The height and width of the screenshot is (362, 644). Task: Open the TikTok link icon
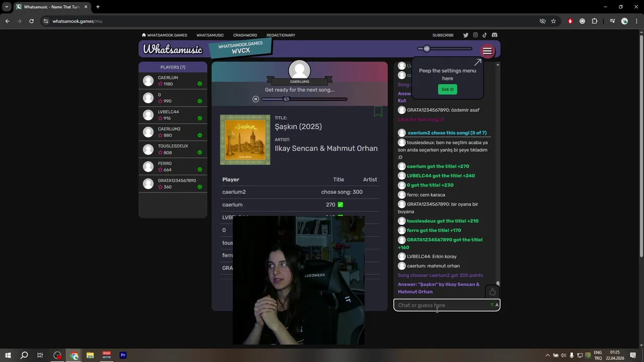[x=485, y=35]
